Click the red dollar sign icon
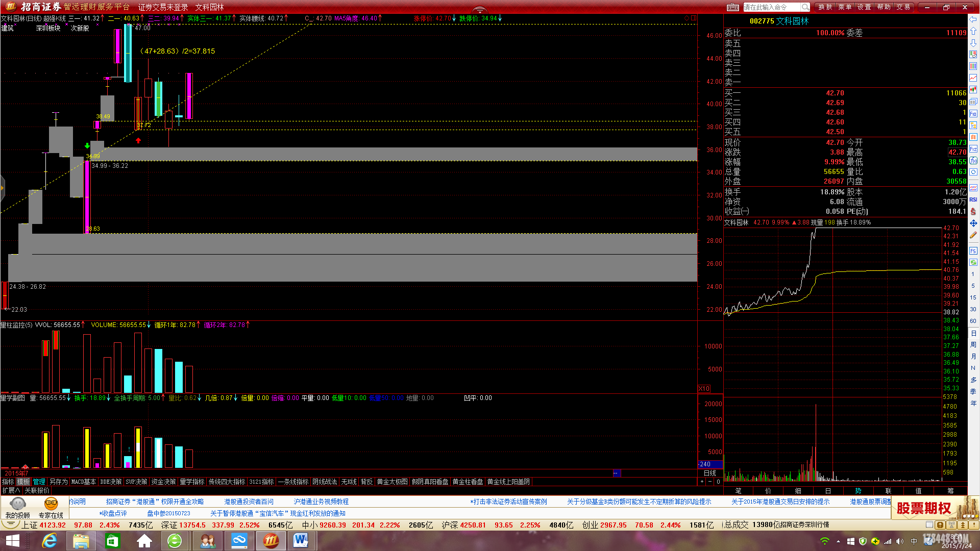 coord(973,211)
